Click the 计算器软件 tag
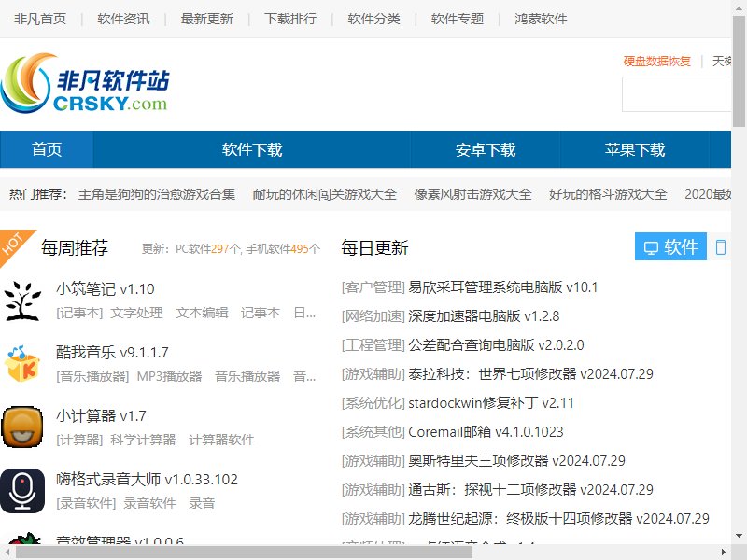The height and width of the screenshot is (560, 747). 221,440
